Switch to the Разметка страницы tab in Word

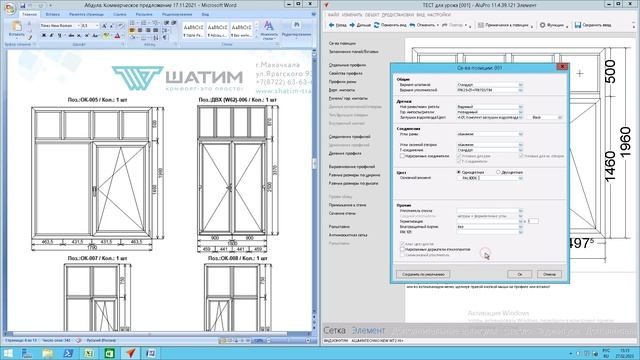pyautogui.click(x=86, y=14)
